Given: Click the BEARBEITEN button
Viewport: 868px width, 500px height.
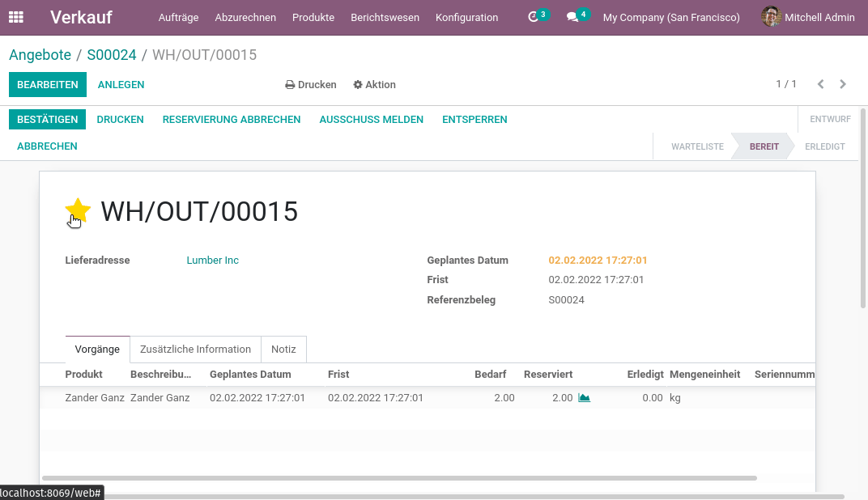Looking at the screenshot, I should coord(48,85).
